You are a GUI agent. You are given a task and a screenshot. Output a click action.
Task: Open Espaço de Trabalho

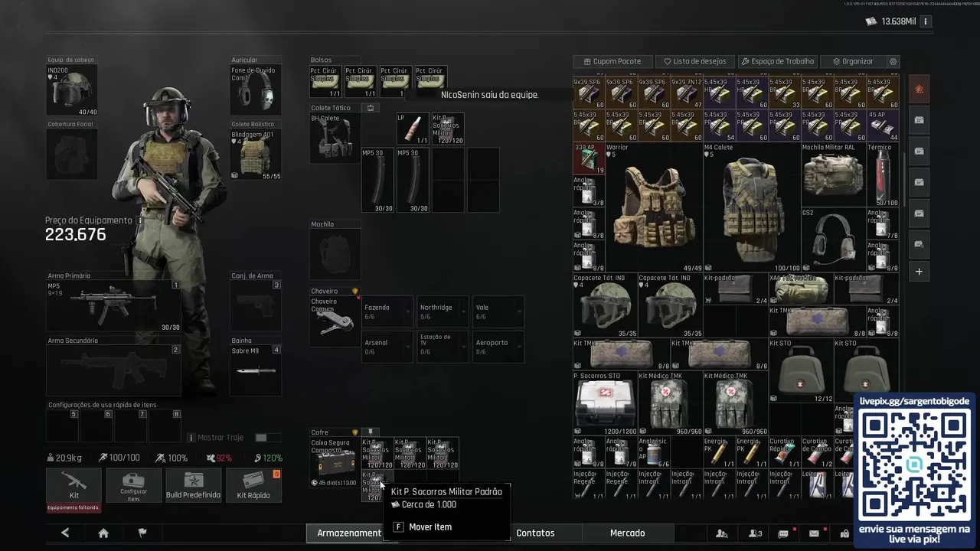click(777, 61)
